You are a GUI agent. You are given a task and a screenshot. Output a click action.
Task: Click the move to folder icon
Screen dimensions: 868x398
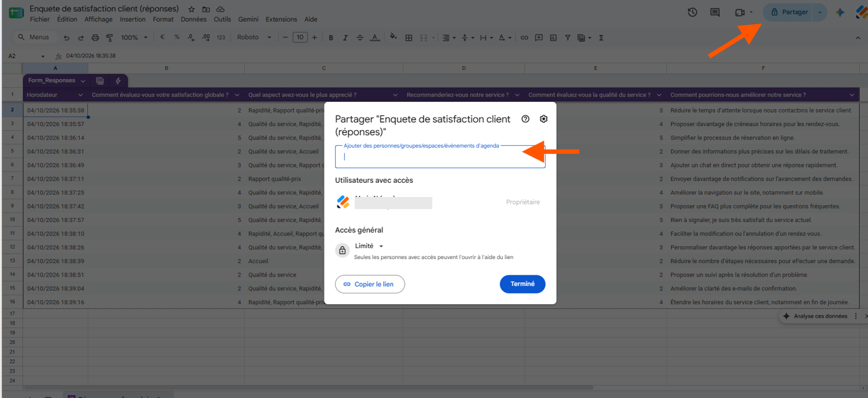206,9
